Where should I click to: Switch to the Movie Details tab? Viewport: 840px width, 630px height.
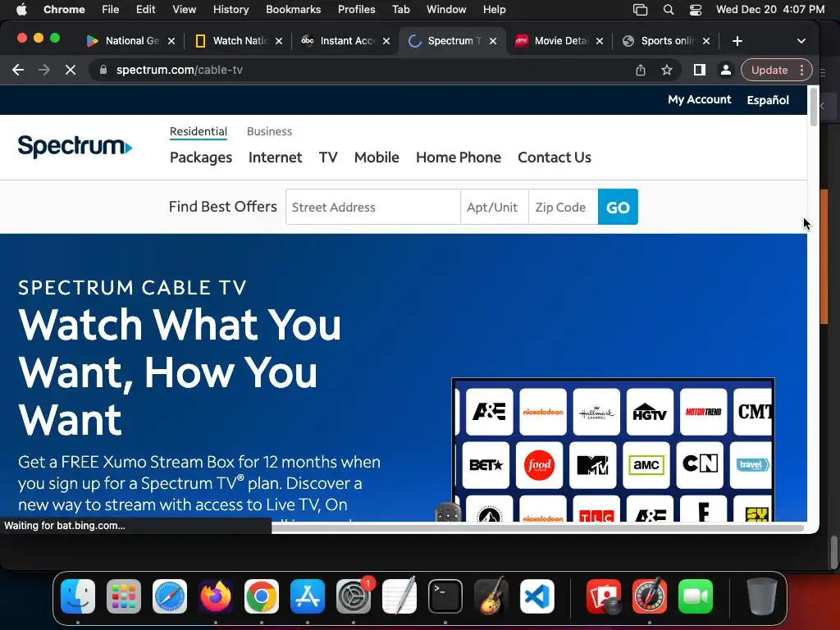[x=559, y=41]
